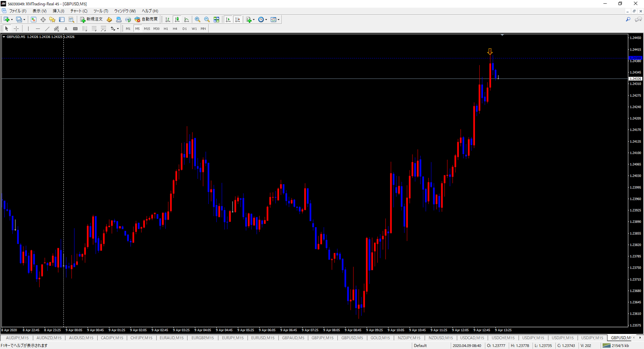The width and height of the screenshot is (644, 349).
Task: Launch MetaEditor with the yellow book icon
Action: (109, 19)
